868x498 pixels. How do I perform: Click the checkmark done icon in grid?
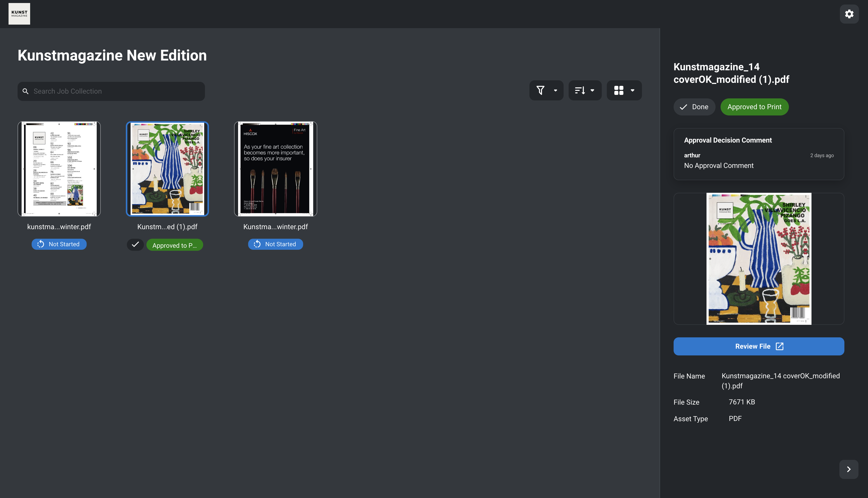(135, 244)
